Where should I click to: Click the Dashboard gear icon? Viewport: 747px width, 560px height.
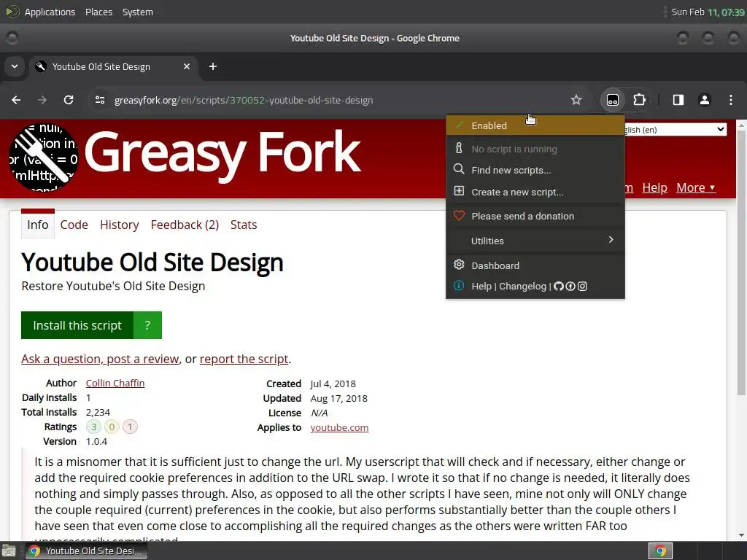[459, 264]
